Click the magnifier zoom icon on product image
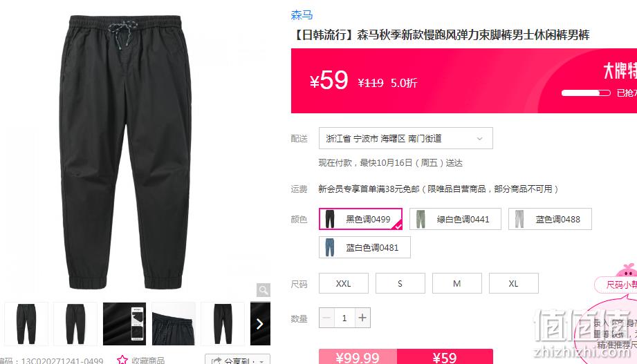Viewport: 637px width, 364px height. click(x=264, y=290)
